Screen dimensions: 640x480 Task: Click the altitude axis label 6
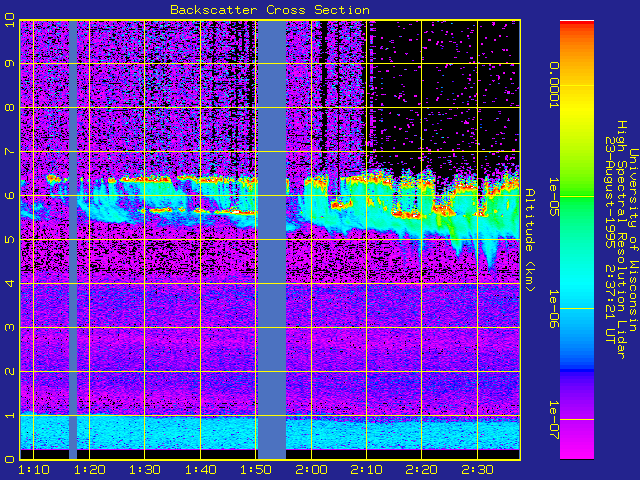pos(9,195)
